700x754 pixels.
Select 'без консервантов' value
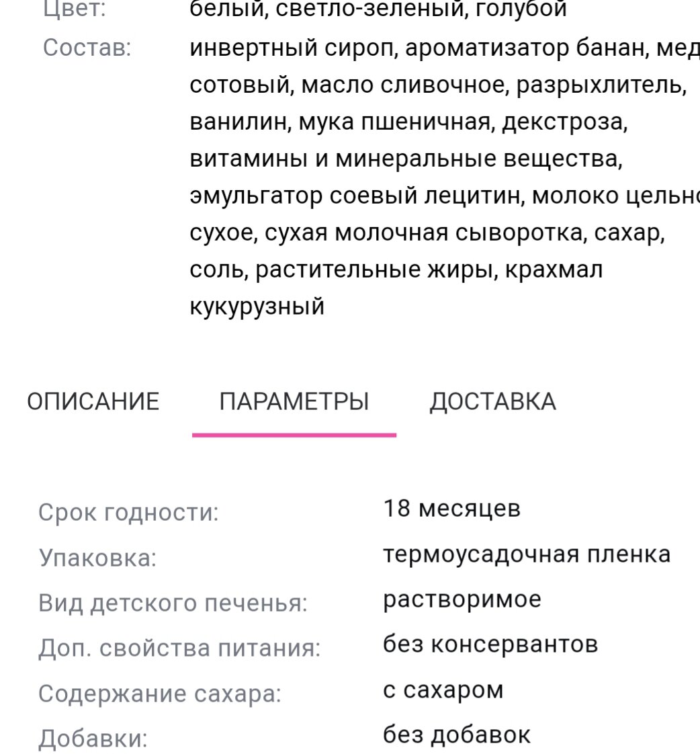point(488,642)
